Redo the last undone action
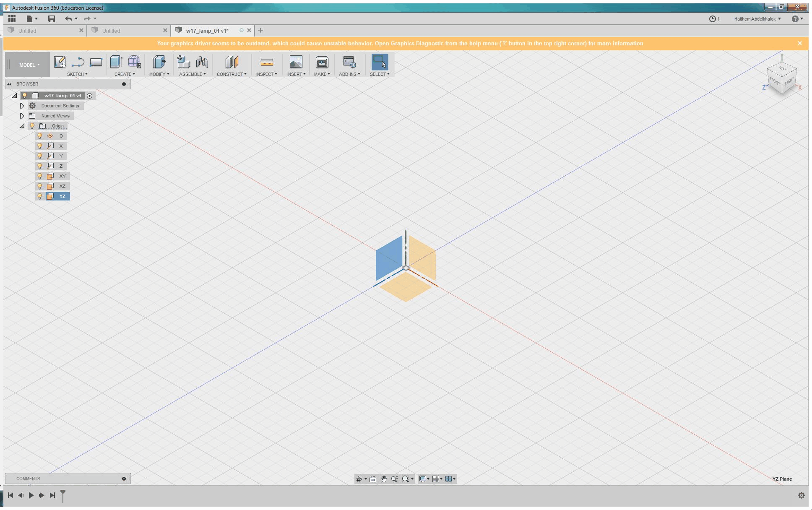 [87, 18]
